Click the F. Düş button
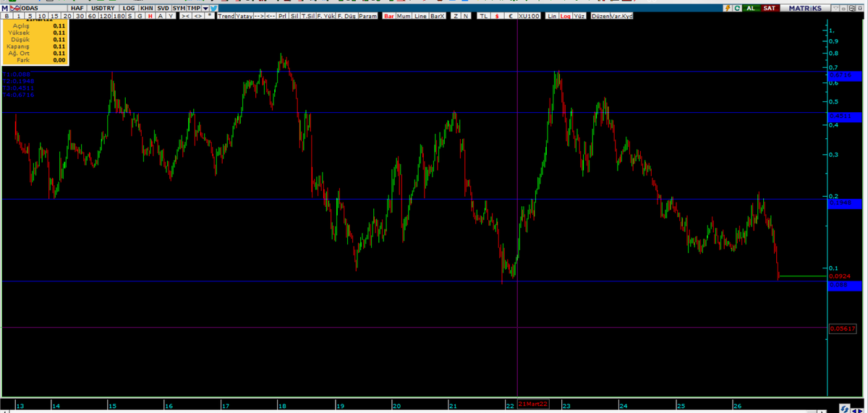This screenshot has width=868, height=413. pyautogui.click(x=346, y=16)
